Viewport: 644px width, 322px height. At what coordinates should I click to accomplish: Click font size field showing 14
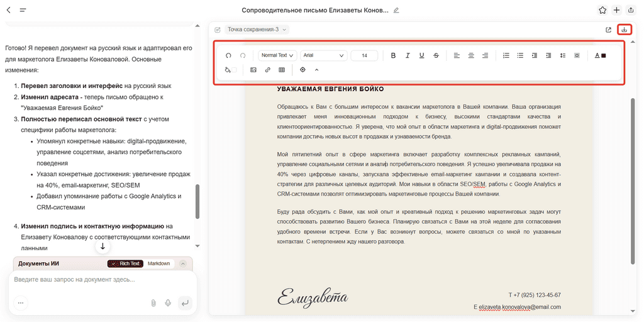(x=364, y=55)
